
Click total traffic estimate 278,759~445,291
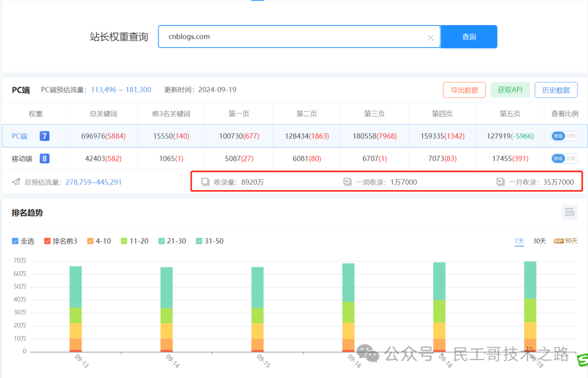[94, 182]
